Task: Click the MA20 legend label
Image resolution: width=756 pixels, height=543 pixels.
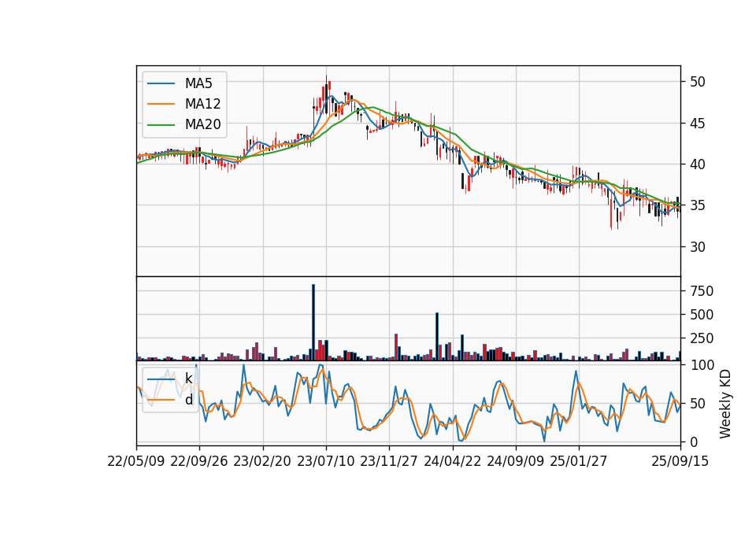Action: coord(202,124)
